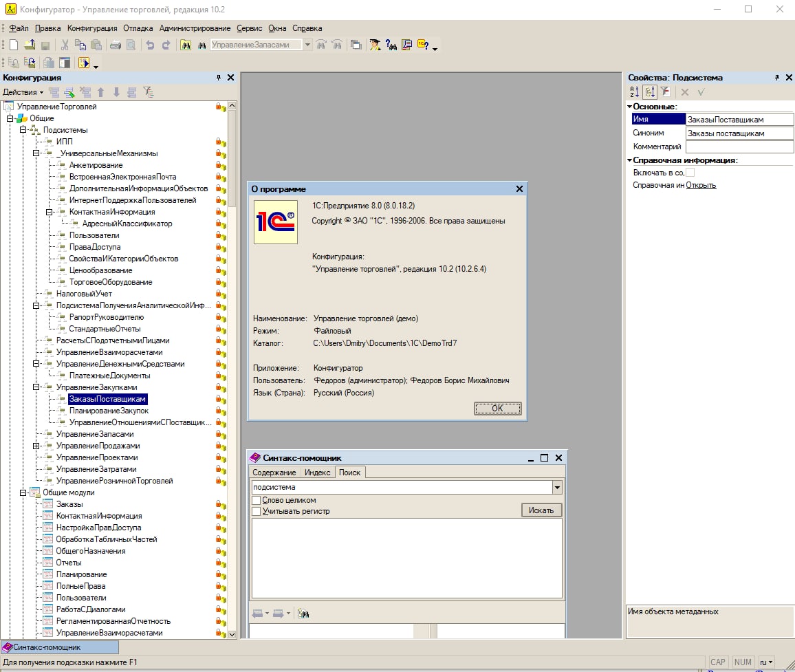This screenshot has height=672, width=795.
Task: Collapse the Общие tree node
Action: point(10,118)
